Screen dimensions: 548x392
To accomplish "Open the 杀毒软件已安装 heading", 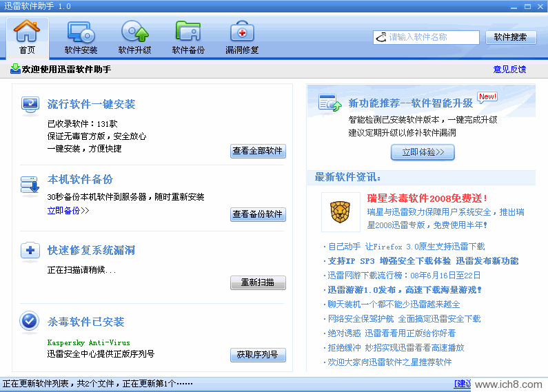I will tap(86, 322).
